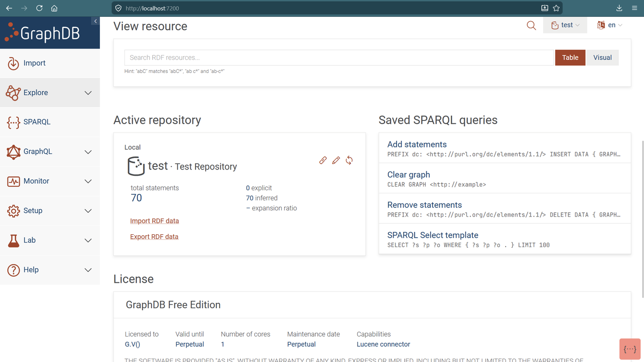Open the test repository dropdown
644x362 pixels.
pyautogui.click(x=565, y=25)
